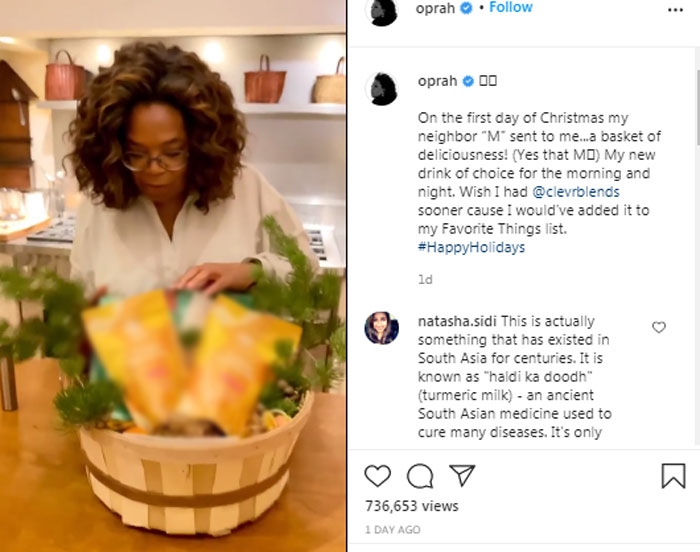The height and width of the screenshot is (552, 700).
Task: Open comments via the speech bubble icon
Action: point(420,476)
